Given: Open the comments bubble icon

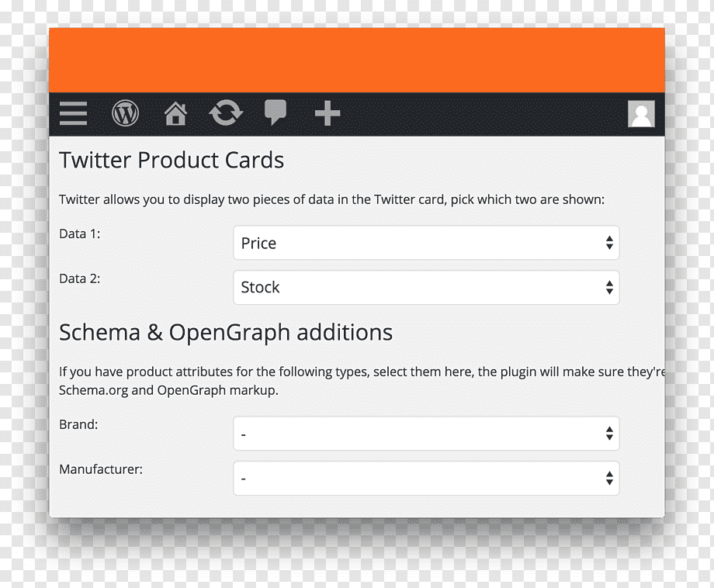Looking at the screenshot, I should [x=276, y=112].
